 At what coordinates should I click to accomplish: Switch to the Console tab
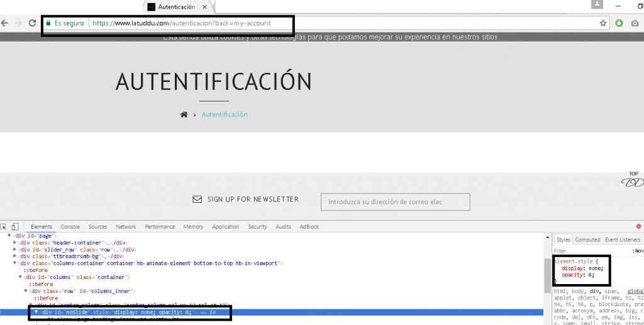click(70, 227)
